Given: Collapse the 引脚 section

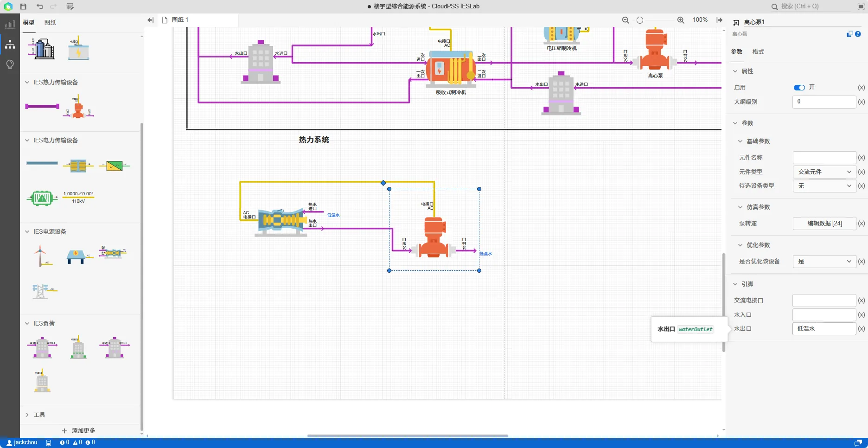Looking at the screenshot, I should pyautogui.click(x=735, y=284).
